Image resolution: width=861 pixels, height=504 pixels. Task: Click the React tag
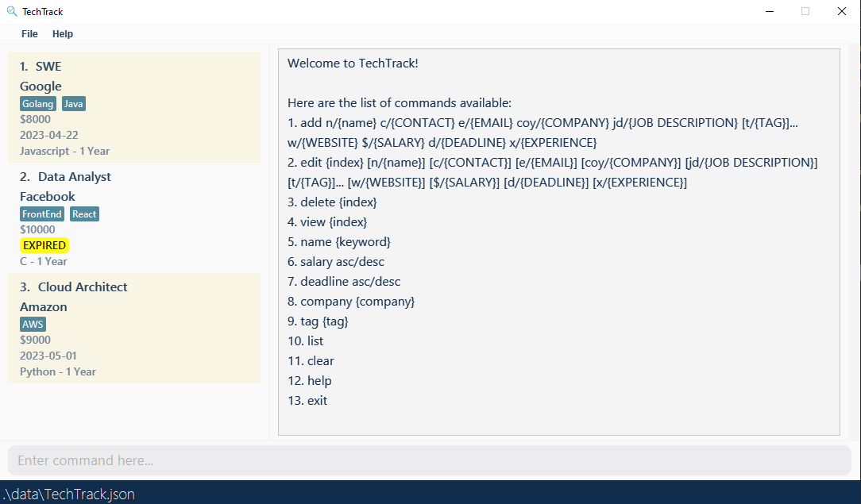point(84,214)
